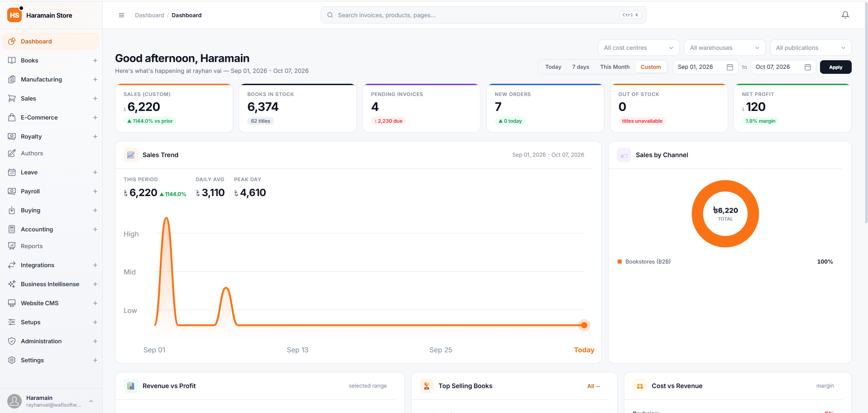Open the Dashboard sidebar item
Screen dimensions: 868x413
tap(51, 41)
